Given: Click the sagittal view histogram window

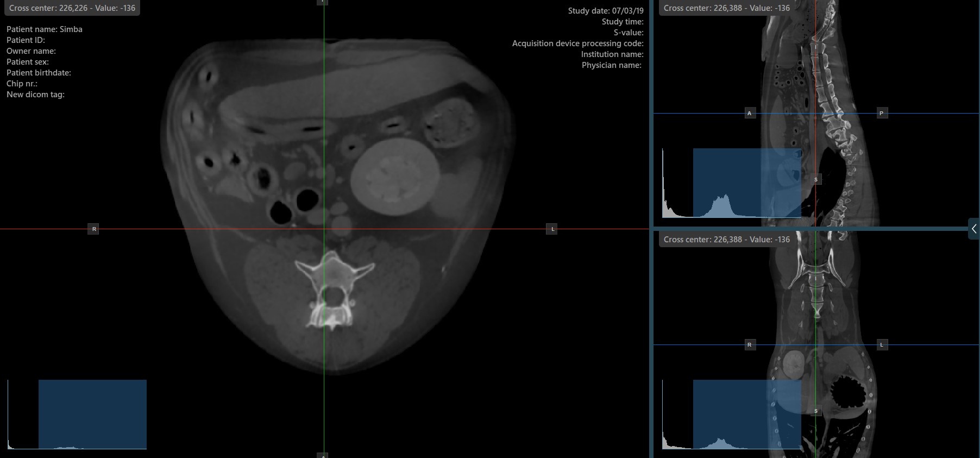Looking at the screenshot, I should [x=747, y=183].
